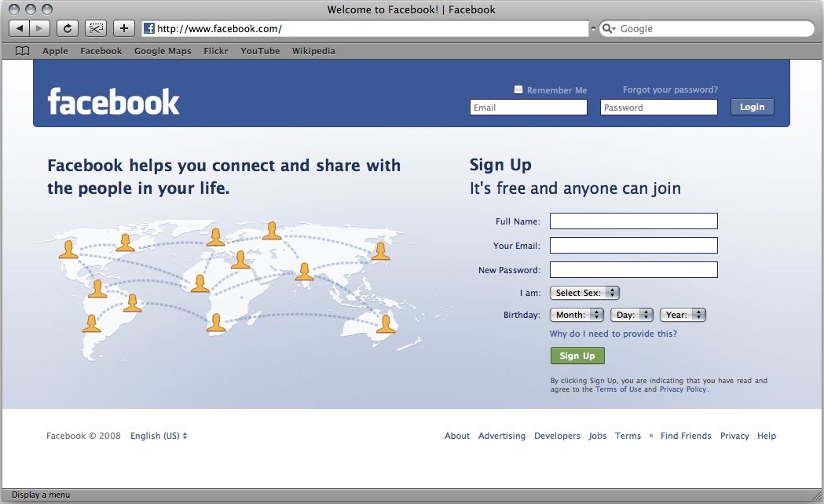Click the web clip scissors icon
This screenshot has height=504, width=824.
96,28
